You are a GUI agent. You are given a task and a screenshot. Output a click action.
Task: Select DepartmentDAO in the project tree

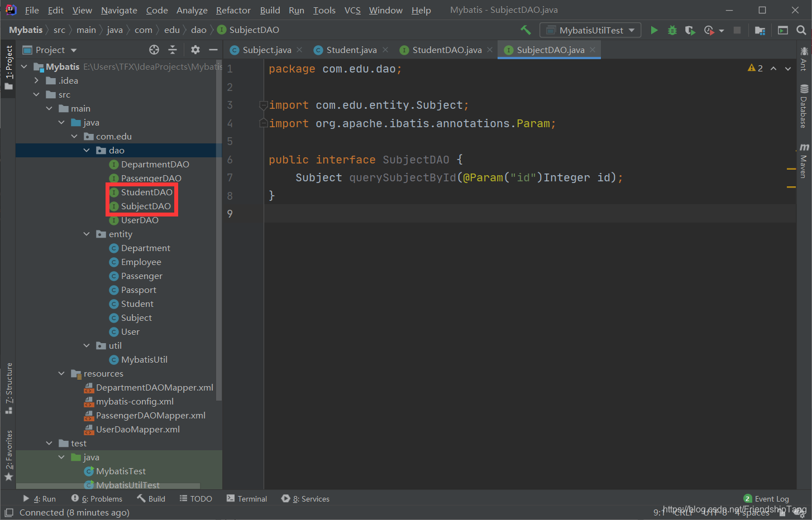point(155,164)
